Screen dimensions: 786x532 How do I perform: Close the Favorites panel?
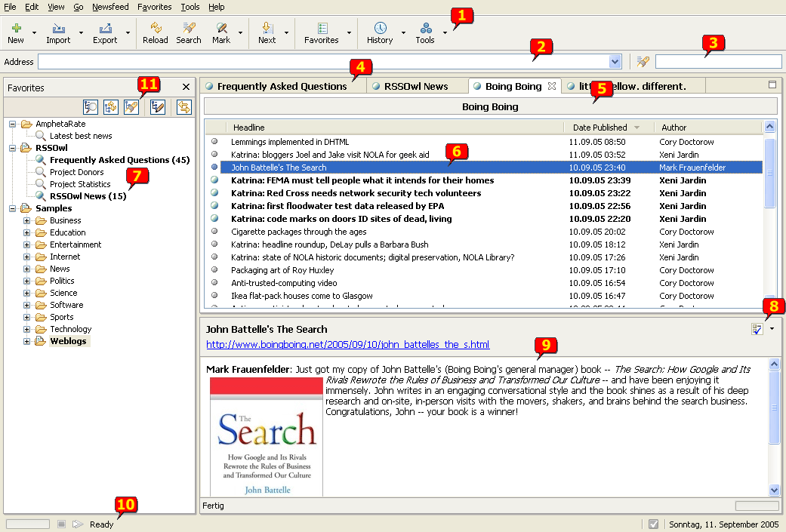click(x=186, y=88)
